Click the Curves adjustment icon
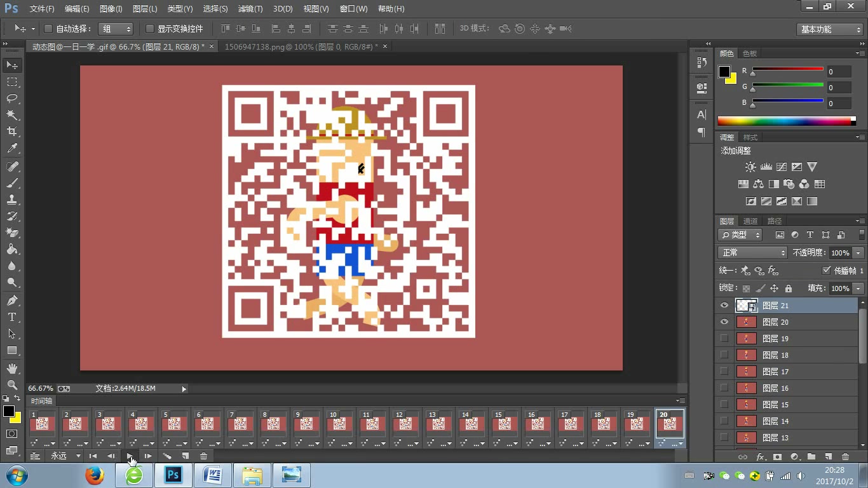The height and width of the screenshot is (488, 868). [781, 167]
